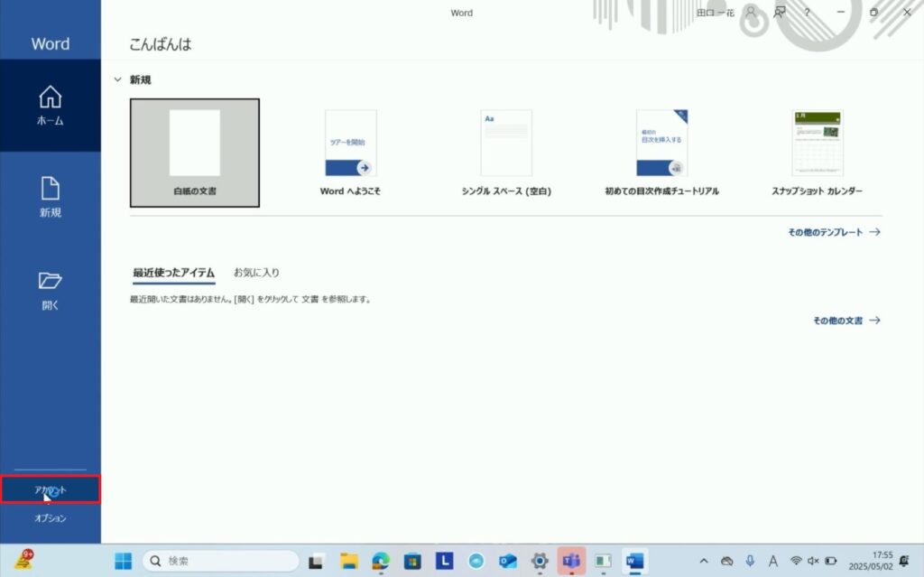Open その他のテンプレート link
The image size is (924, 577).
(834, 232)
